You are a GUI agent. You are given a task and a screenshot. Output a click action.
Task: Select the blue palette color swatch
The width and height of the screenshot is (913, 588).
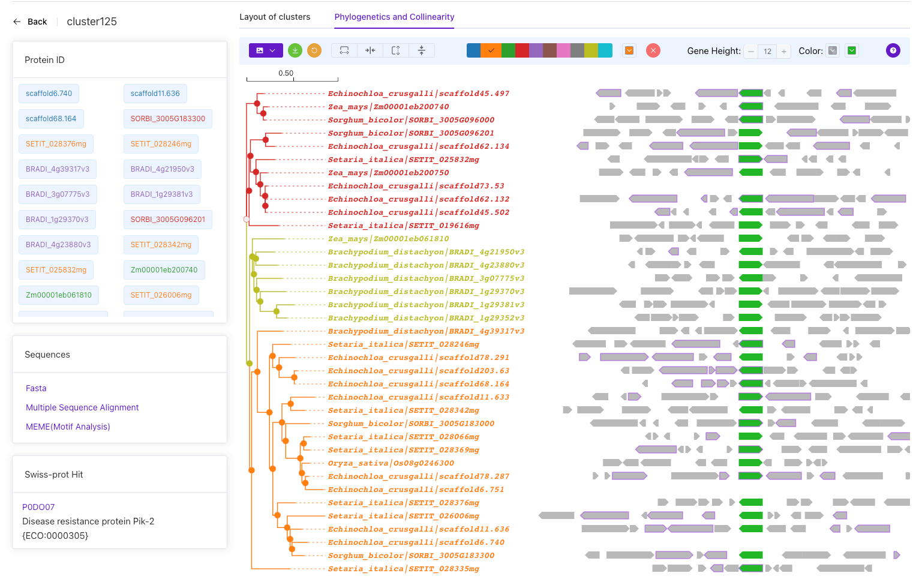pos(473,51)
